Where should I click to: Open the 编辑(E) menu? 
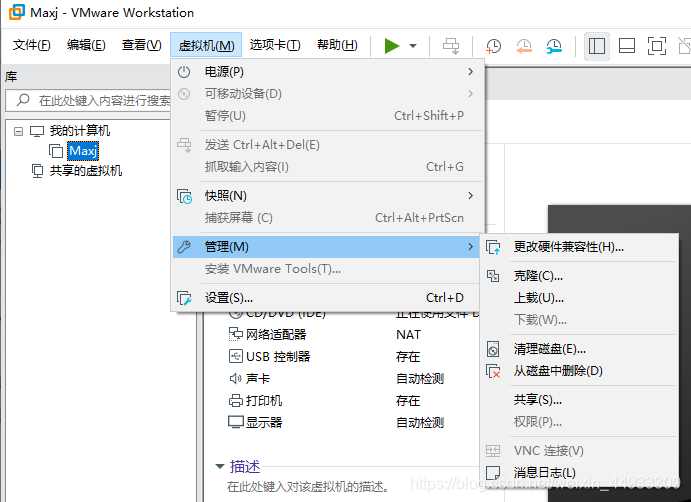click(x=86, y=45)
